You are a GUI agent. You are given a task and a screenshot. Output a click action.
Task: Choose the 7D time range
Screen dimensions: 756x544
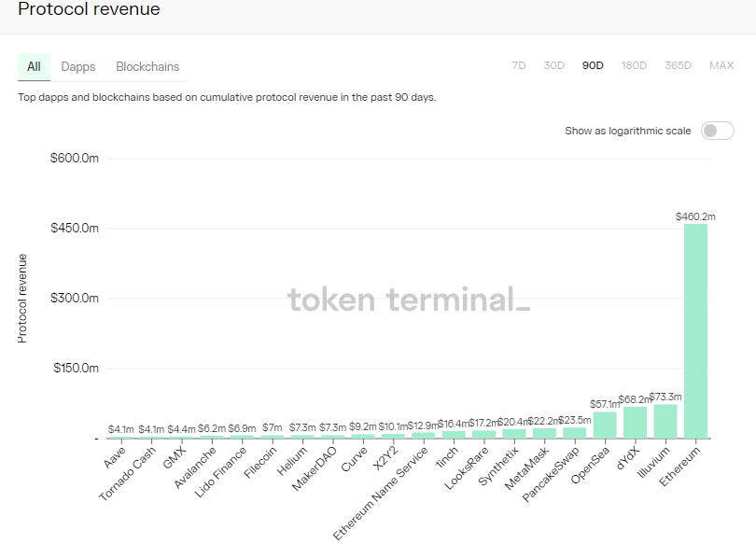519,65
